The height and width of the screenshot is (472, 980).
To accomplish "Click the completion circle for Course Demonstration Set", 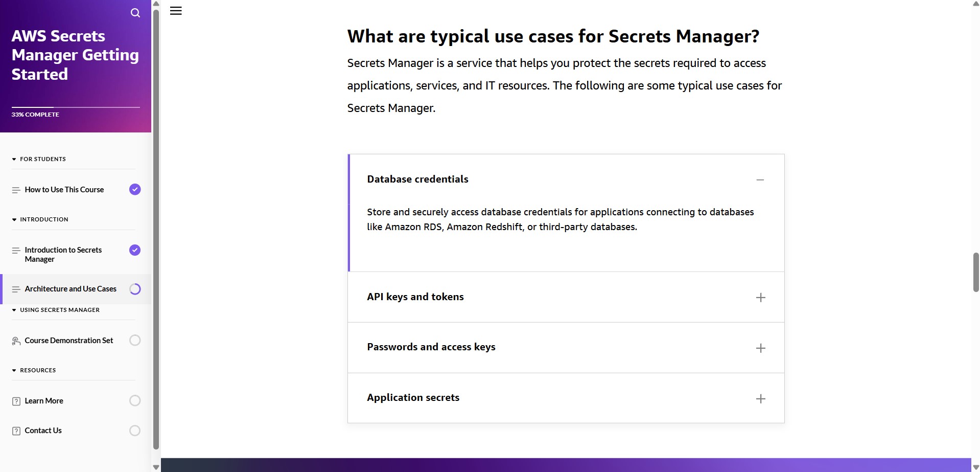I will pos(135,340).
